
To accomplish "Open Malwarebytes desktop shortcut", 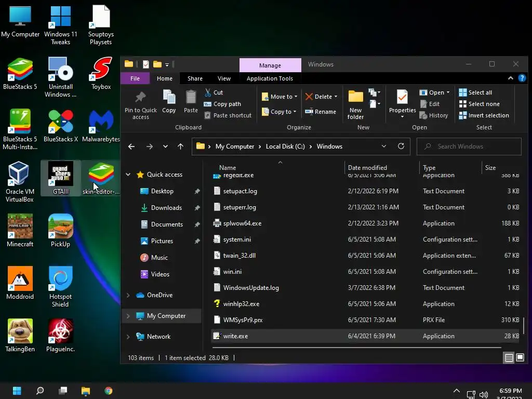I will point(101,126).
